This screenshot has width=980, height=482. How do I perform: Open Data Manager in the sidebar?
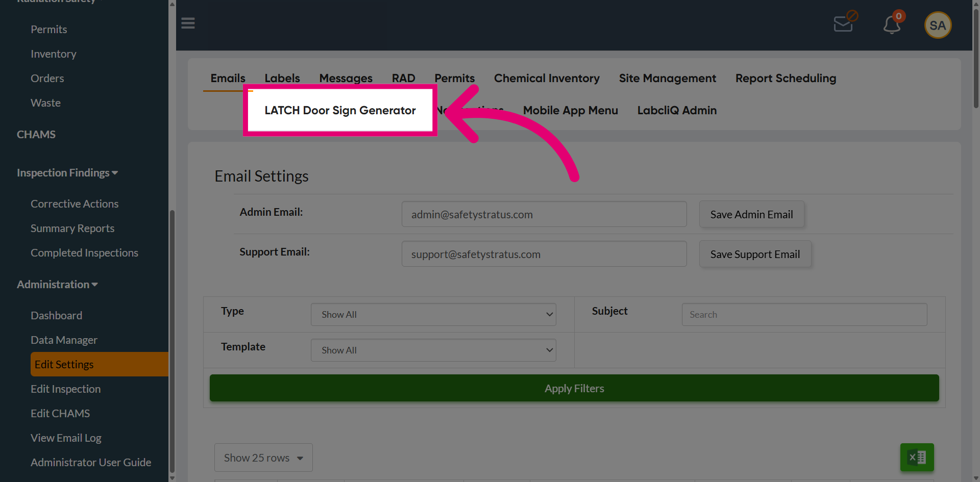64,340
